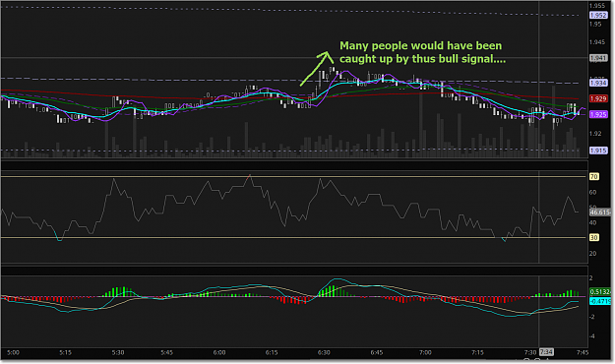Click the 1.92 price axis value
Image resolution: width=615 pixels, height=364 pixels.
[595, 134]
